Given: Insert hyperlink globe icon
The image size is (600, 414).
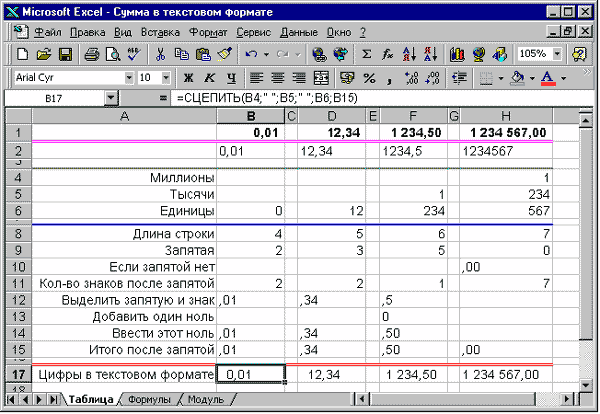Looking at the screenshot, I should click(x=319, y=54).
